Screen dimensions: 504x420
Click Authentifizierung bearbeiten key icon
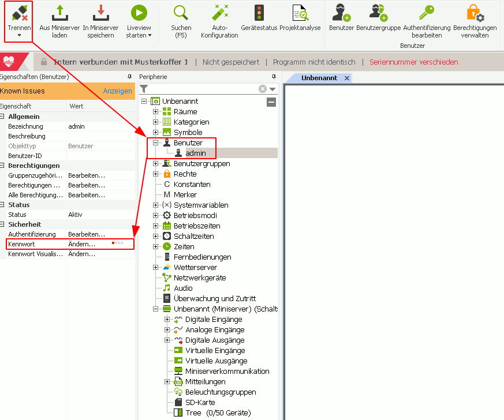427,13
